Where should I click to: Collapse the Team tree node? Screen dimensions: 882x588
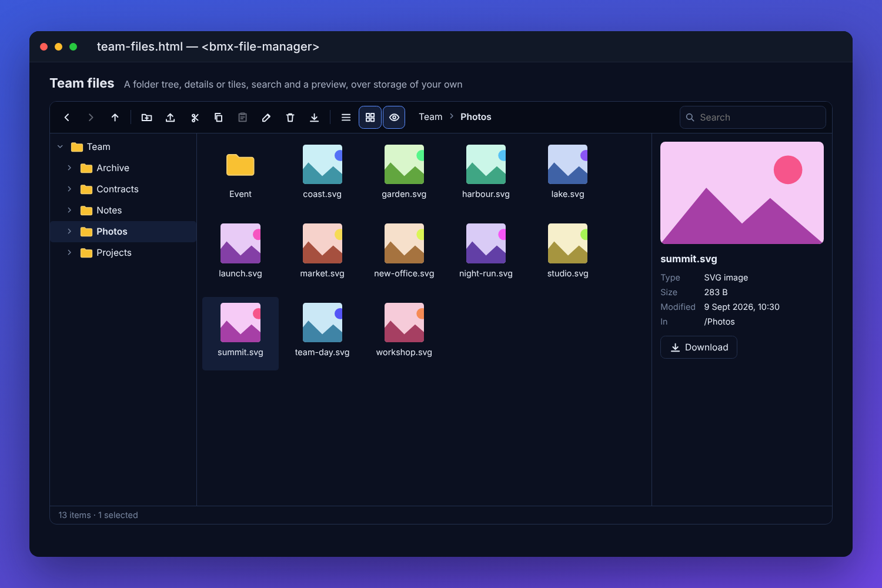click(x=60, y=147)
